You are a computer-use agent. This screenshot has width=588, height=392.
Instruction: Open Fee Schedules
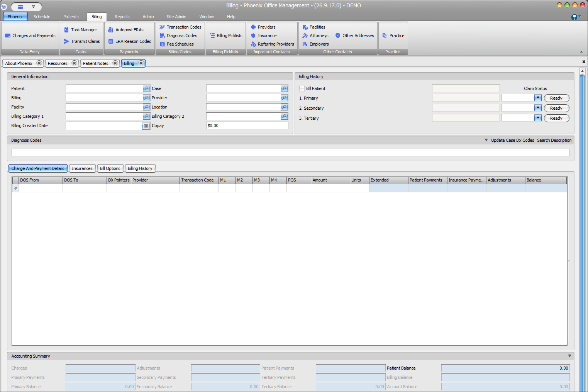[x=177, y=44]
